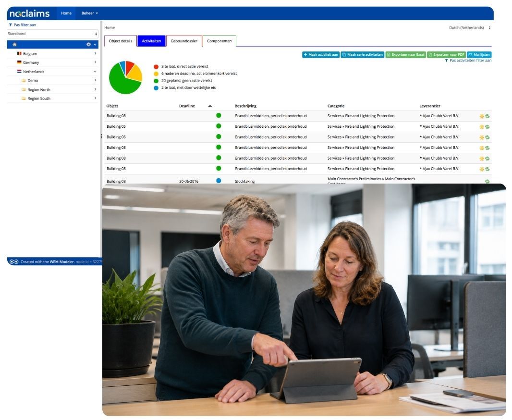Switch to the Componenten tab

pyautogui.click(x=219, y=41)
